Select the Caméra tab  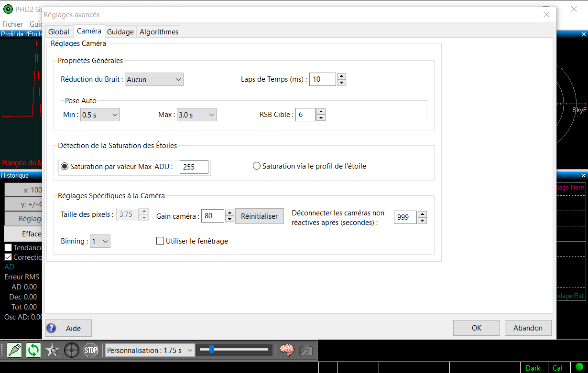click(x=89, y=31)
